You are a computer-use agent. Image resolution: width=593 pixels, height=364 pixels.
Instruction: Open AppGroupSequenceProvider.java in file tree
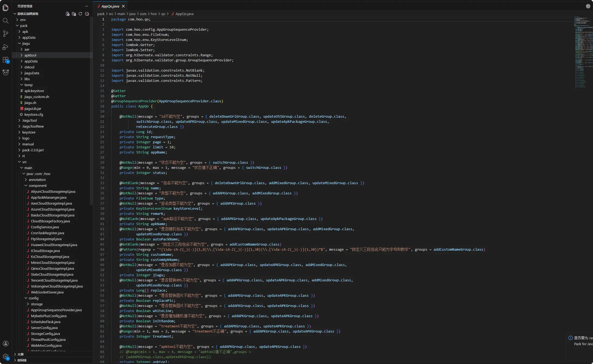(x=56, y=310)
